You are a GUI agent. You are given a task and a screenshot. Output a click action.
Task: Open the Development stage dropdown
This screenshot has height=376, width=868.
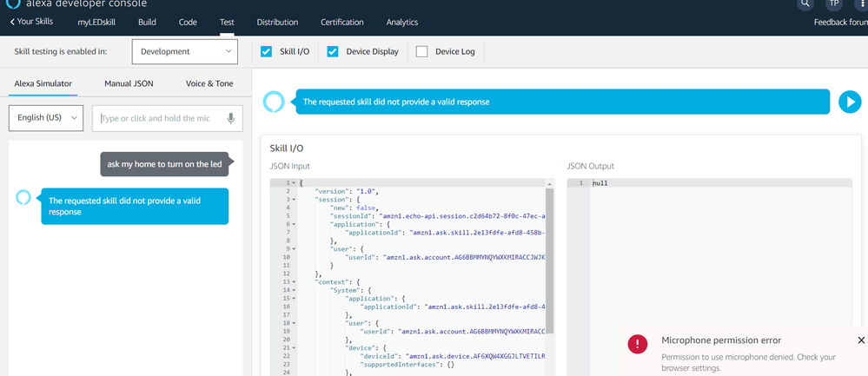pyautogui.click(x=185, y=51)
